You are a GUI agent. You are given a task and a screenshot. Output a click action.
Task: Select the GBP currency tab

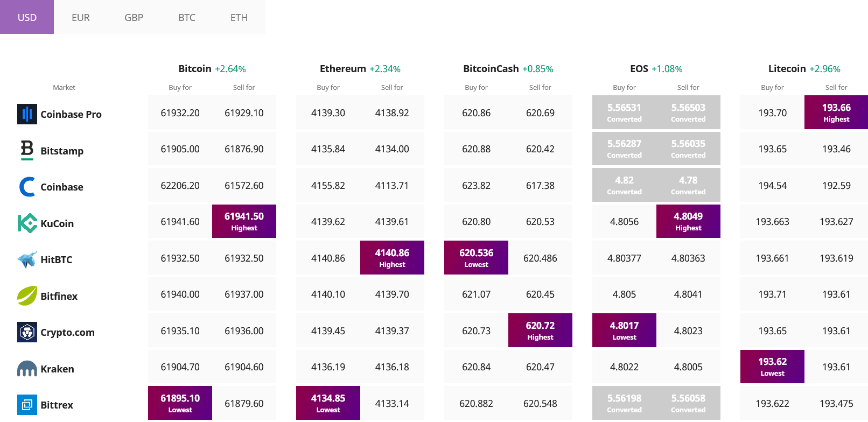coord(134,17)
